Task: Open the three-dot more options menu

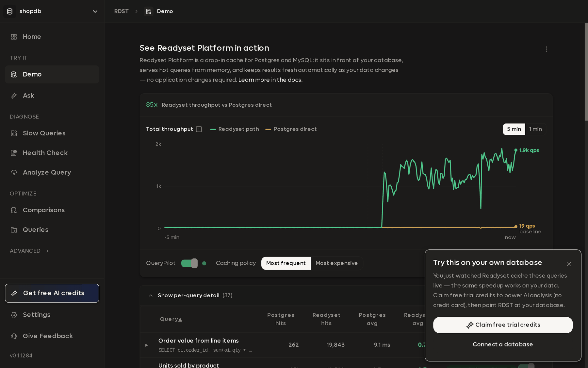Action: (x=546, y=49)
